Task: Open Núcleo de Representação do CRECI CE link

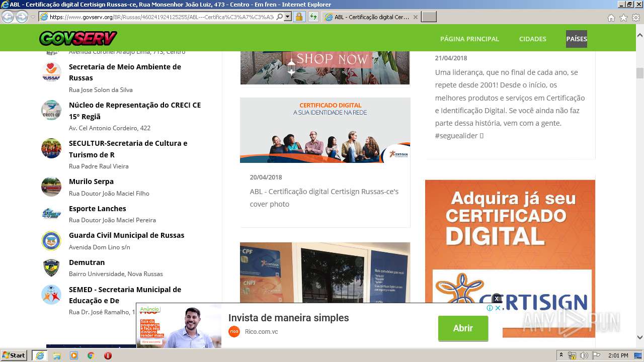Action: point(135,111)
